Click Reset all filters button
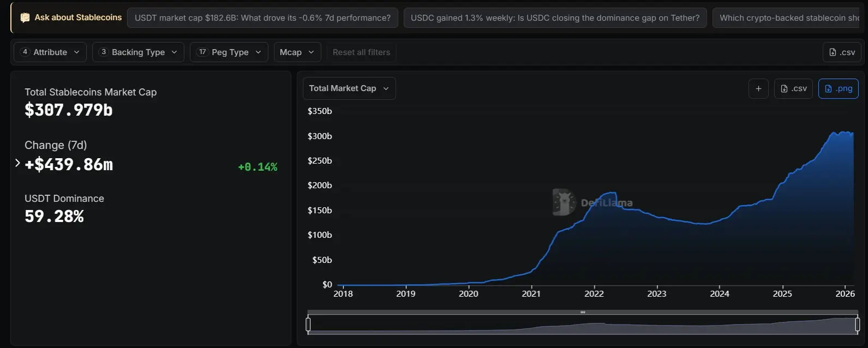Screen dimensions: 868x348 (361, 52)
